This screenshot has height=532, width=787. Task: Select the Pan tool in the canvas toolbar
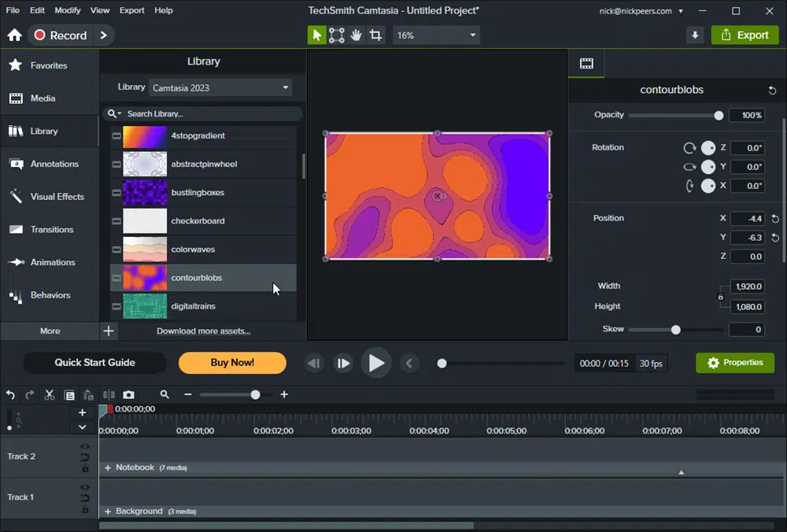tap(357, 35)
